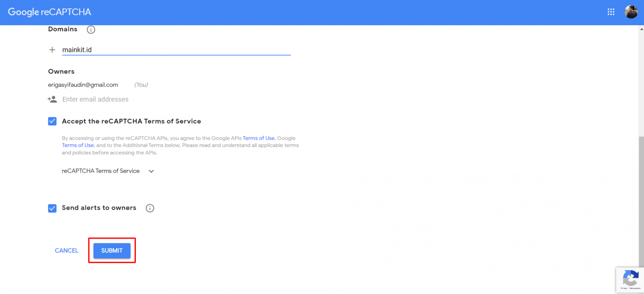
Task: Click the Domains info icon
Action: (x=91, y=30)
